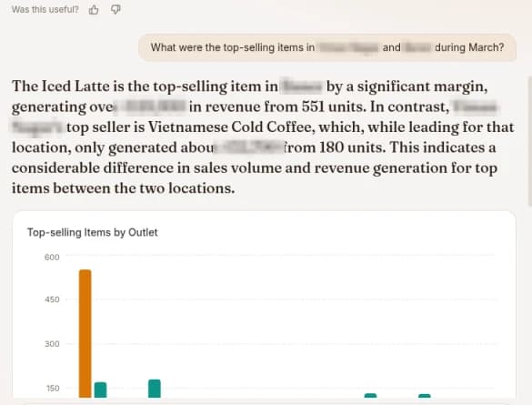Click the second teal bar near 180

(x=155, y=389)
